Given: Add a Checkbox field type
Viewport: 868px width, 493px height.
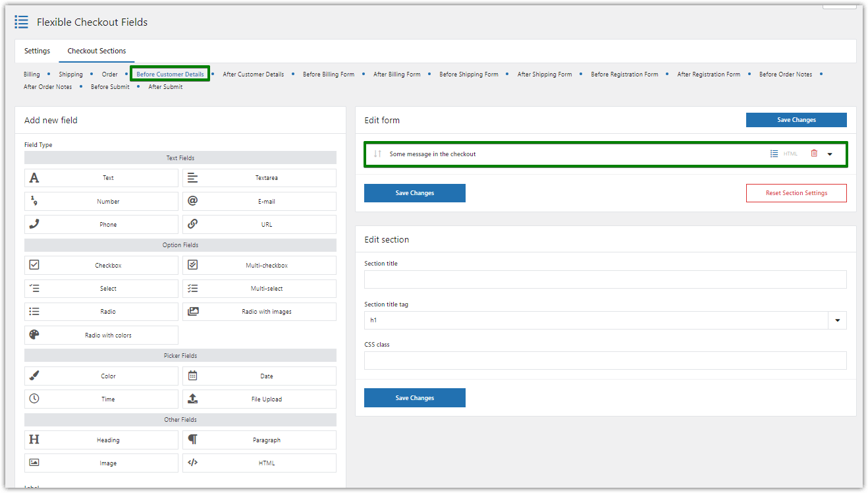Looking at the screenshot, I should tap(101, 265).
